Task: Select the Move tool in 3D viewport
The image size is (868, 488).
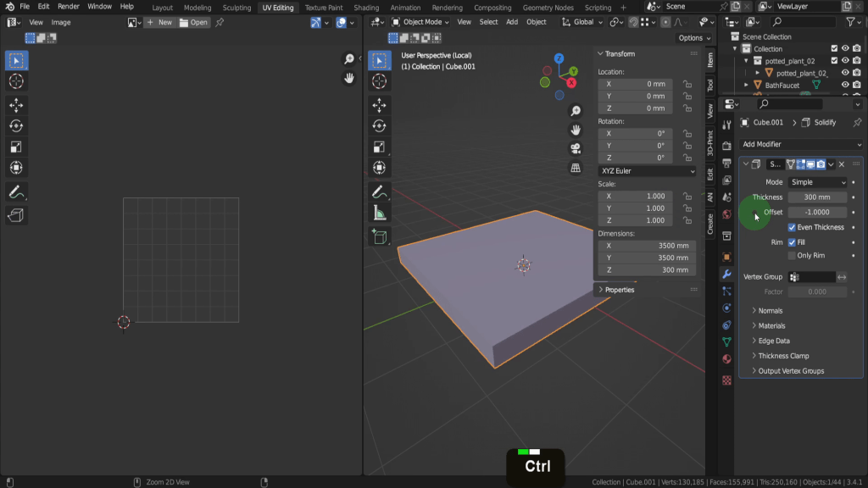Action: 379,104
